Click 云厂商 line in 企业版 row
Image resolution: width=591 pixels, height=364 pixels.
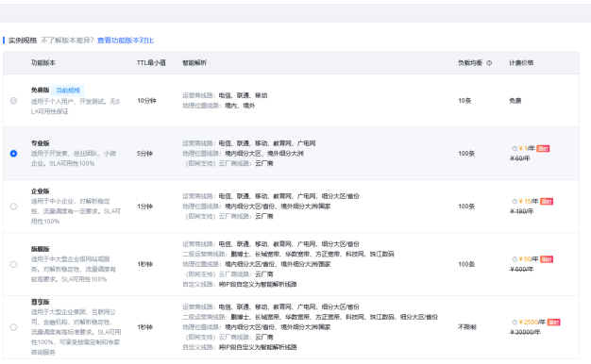(x=229, y=216)
